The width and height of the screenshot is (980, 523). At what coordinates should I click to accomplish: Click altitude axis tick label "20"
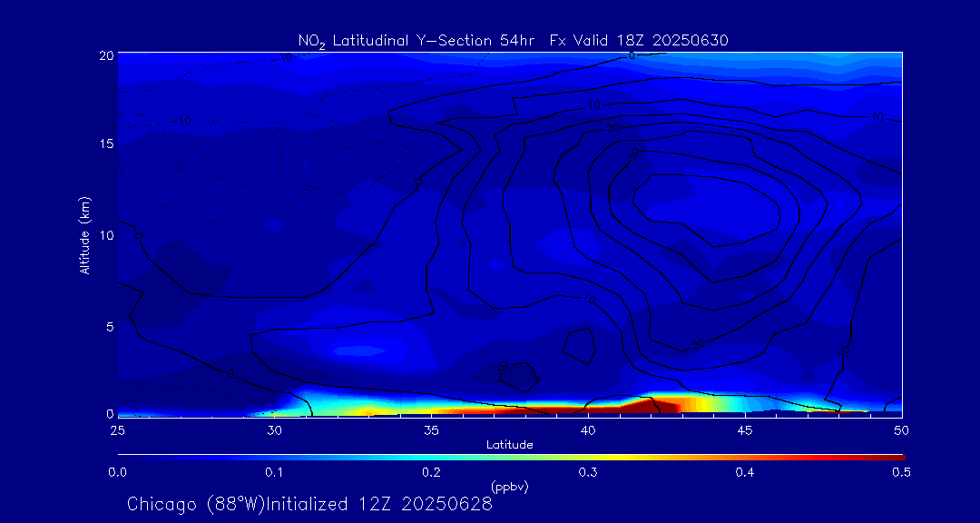tap(106, 54)
